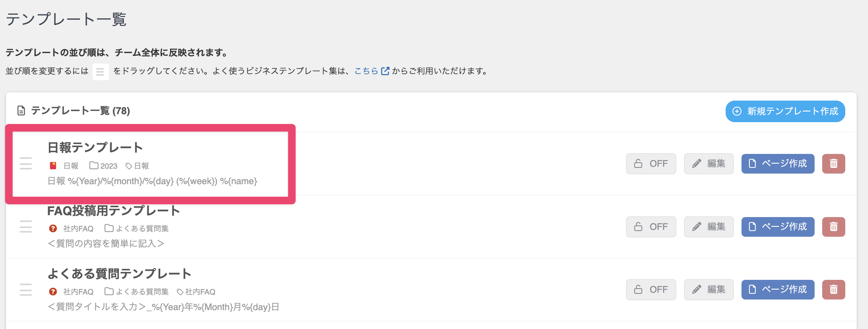Open the こちら business templates link

366,71
